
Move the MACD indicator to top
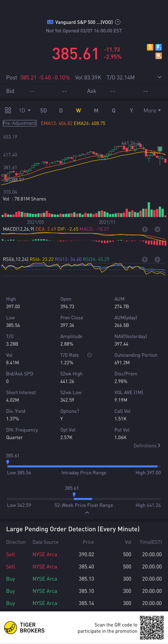click(x=145, y=229)
